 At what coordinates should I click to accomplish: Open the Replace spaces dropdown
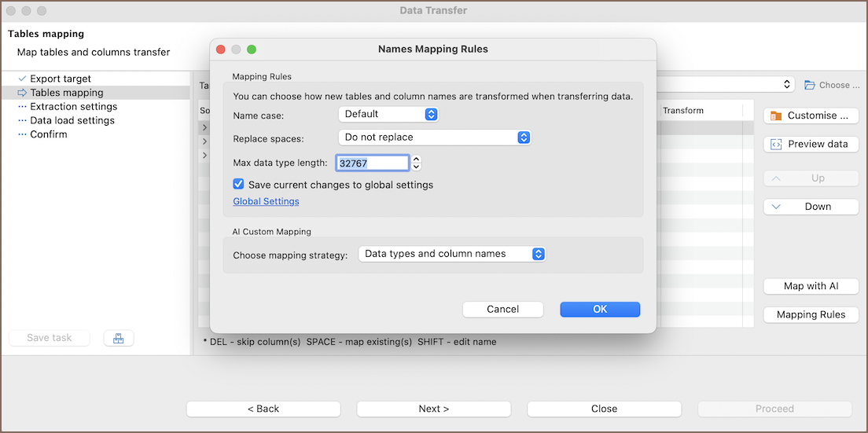(435, 137)
